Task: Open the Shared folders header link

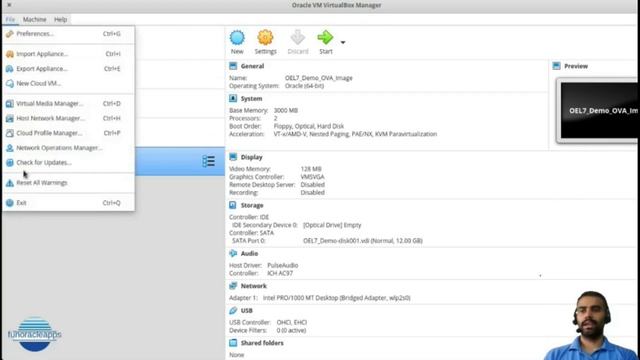Action: [x=262, y=343]
